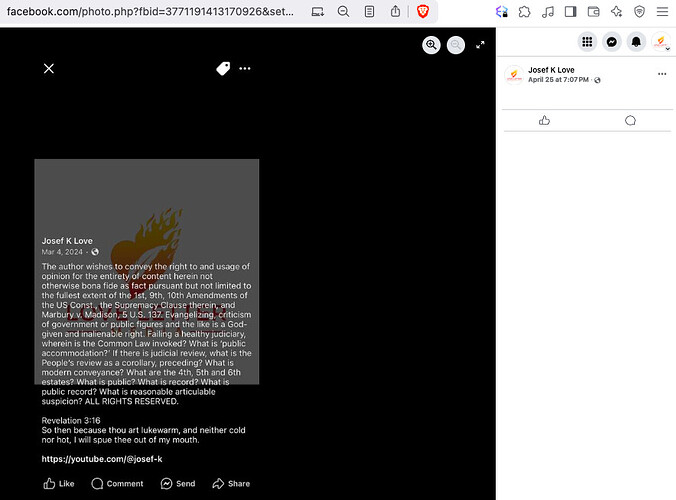Click Josef K Love avatar in sidebar

pos(514,75)
